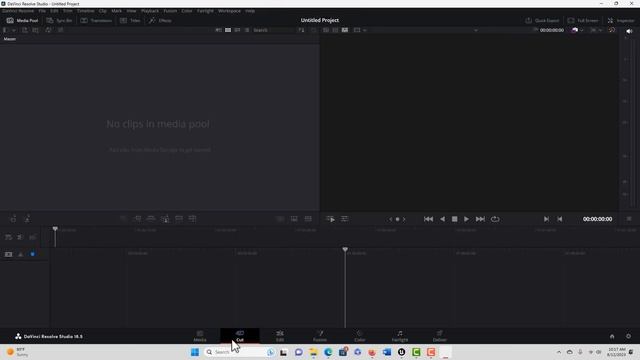Viewport: 640px width, 360px height.
Task: Click the viewer timecode display
Action: 597,219
